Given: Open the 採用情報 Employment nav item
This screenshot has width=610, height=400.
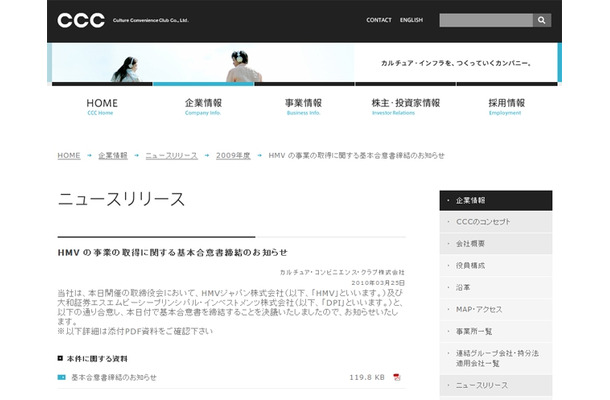Looking at the screenshot, I should tap(506, 107).
